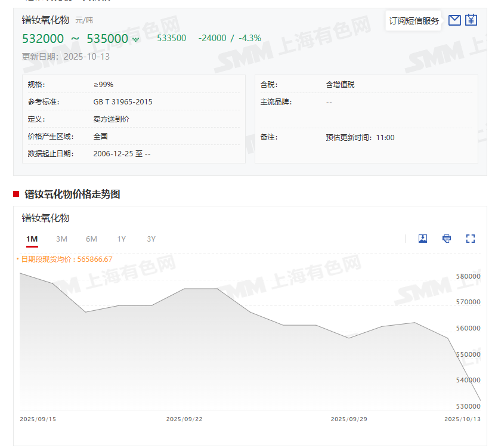Click the envelope SMS subscription icon
This screenshot has height=448, width=492.
point(454,20)
